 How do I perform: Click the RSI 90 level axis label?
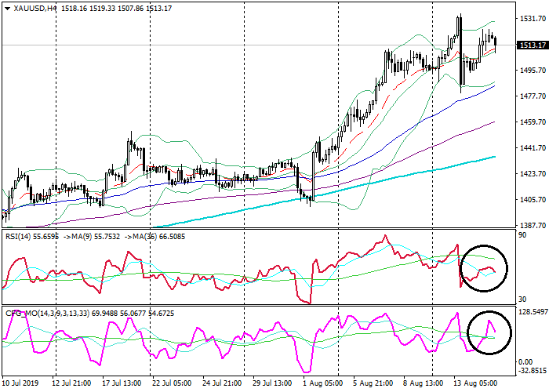(521, 233)
